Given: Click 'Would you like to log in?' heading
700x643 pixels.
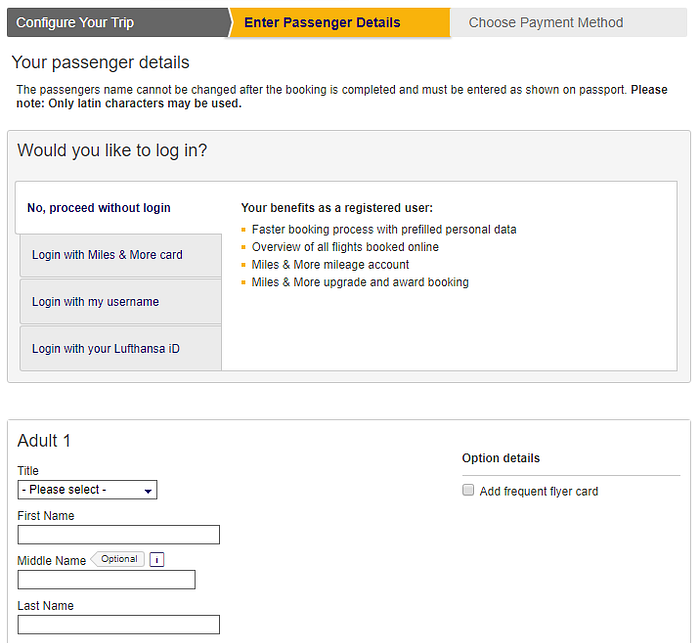Looking at the screenshot, I should pos(112,150).
